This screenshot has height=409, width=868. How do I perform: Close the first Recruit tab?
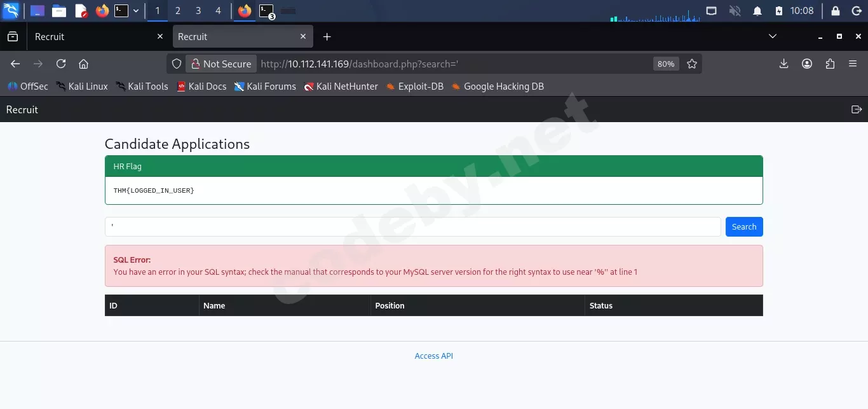(x=160, y=37)
